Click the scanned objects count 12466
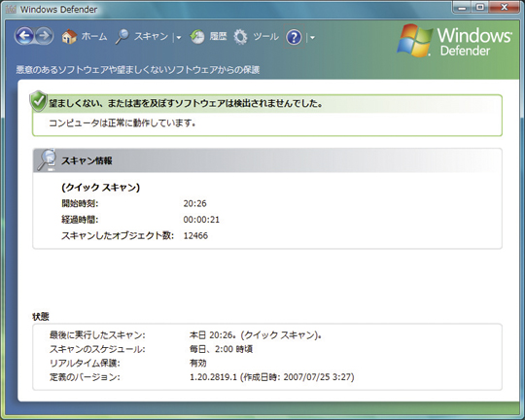The width and height of the screenshot is (525, 420). (x=195, y=236)
